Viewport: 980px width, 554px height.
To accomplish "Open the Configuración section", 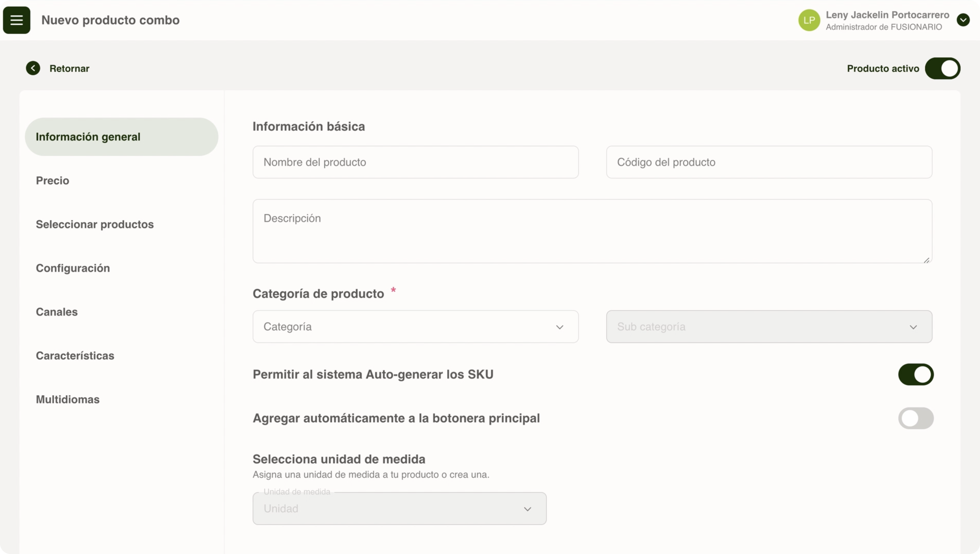I will click(73, 268).
